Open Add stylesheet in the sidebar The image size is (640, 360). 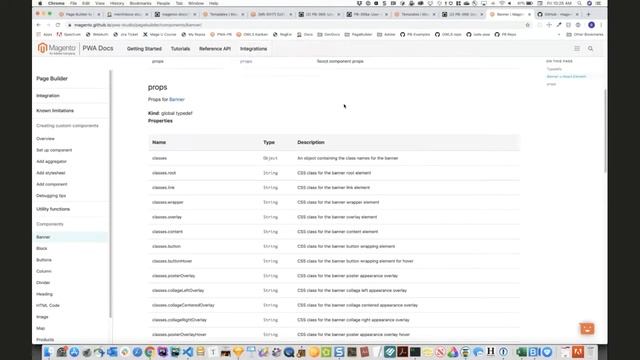pyautogui.click(x=51, y=173)
